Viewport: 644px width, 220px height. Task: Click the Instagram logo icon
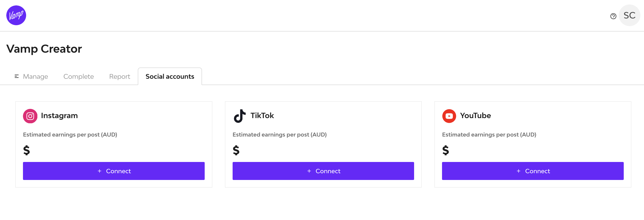coord(30,116)
